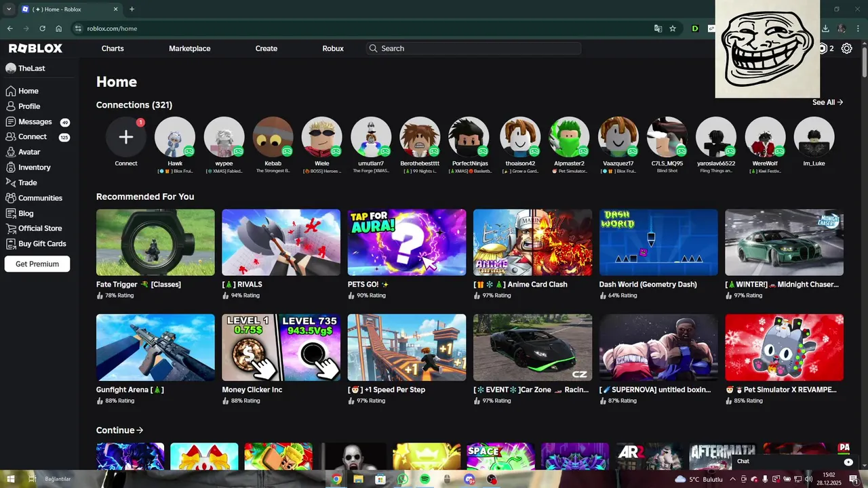
Task: Open the untitled boxing game thumbnail
Action: (658, 348)
